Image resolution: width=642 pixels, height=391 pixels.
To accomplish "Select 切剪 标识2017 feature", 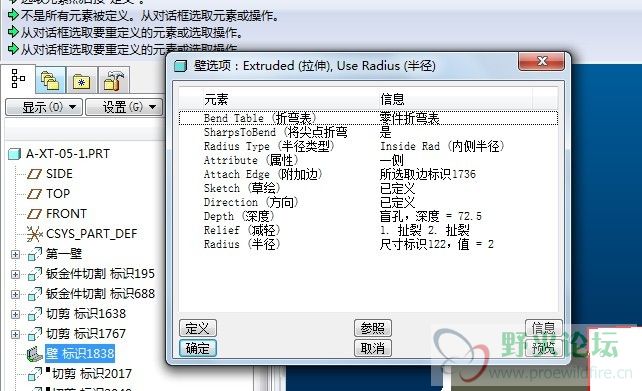I will click(x=92, y=374).
